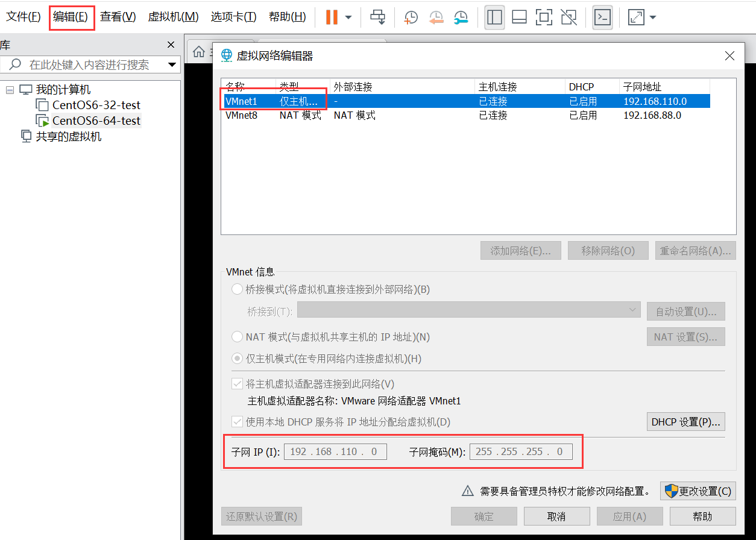The image size is (756, 540).
Task: Click subnet address 192.168.88.0 cell
Action: click(x=652, y=115)
